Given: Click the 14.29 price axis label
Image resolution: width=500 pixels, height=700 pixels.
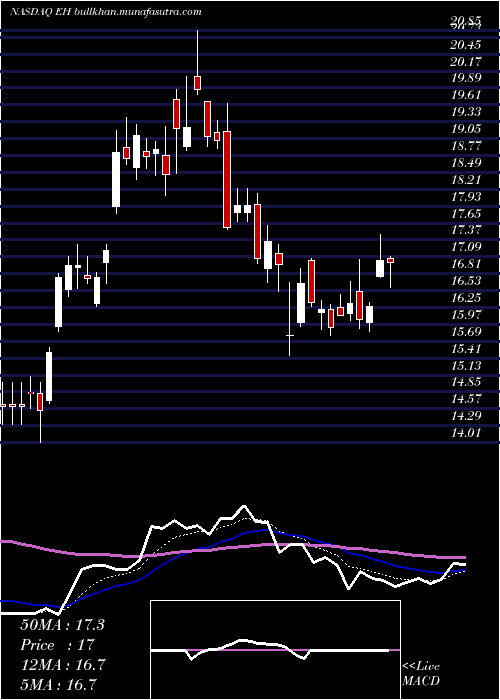Looking at the screenshot, I should coord(466,417).
